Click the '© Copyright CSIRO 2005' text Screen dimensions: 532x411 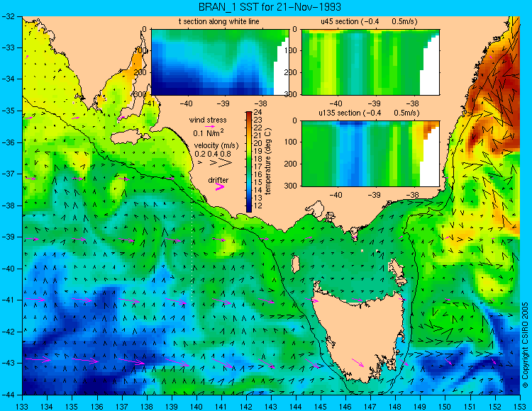[525, 345]
